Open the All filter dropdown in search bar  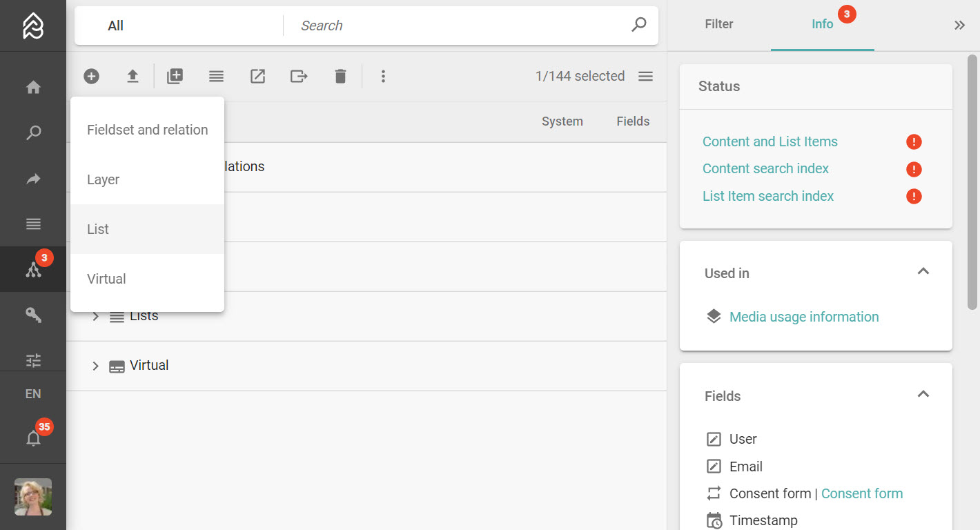pos(179,26)
